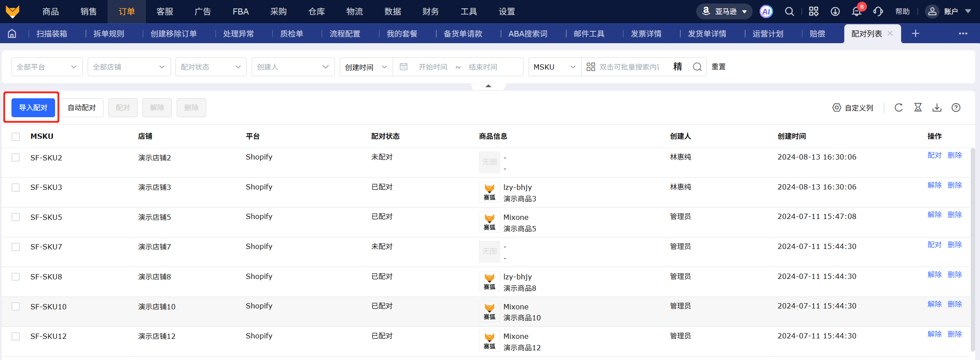Click 配对 link in SF-SKU2 row
Screen dimensions: 980x360
pos(934,155)
